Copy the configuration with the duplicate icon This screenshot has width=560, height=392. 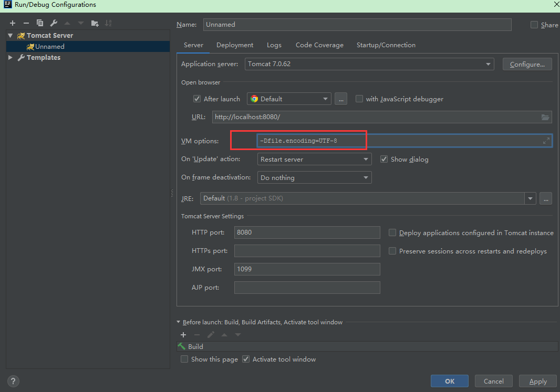pos(39,23)
